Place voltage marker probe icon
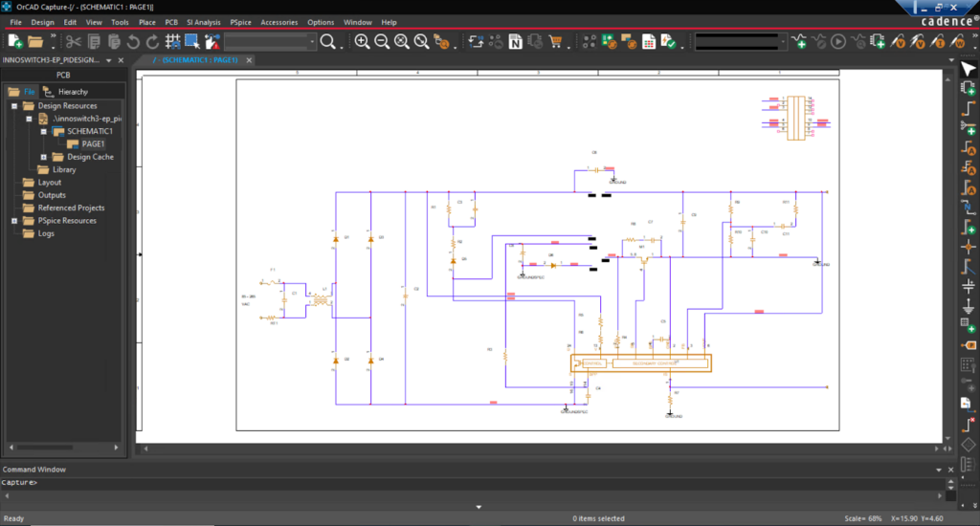Viewport: 980px width, 526px height. tap(898, 42)
